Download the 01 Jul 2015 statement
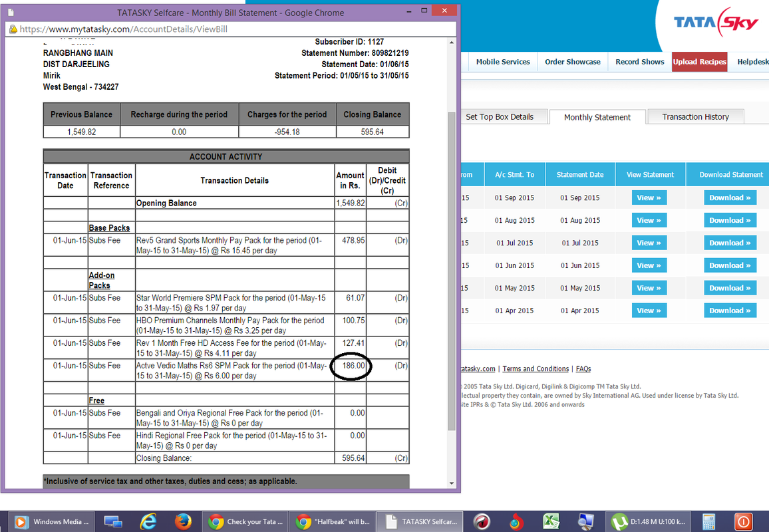The width and height of the screenshot is (769, 532). point(730,243)
